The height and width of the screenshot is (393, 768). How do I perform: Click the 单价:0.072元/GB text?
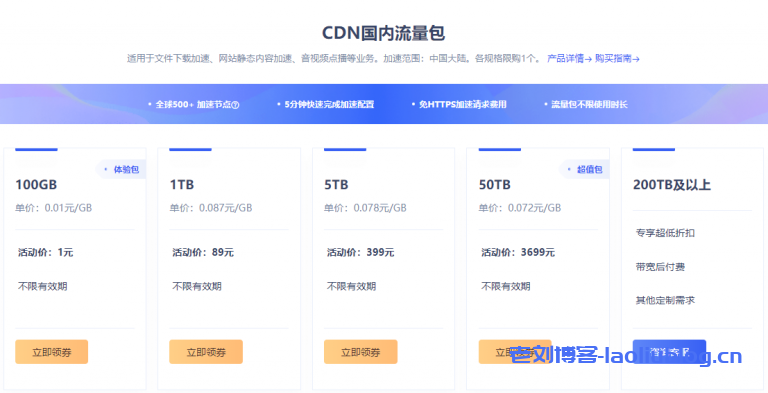coord(520,208)
